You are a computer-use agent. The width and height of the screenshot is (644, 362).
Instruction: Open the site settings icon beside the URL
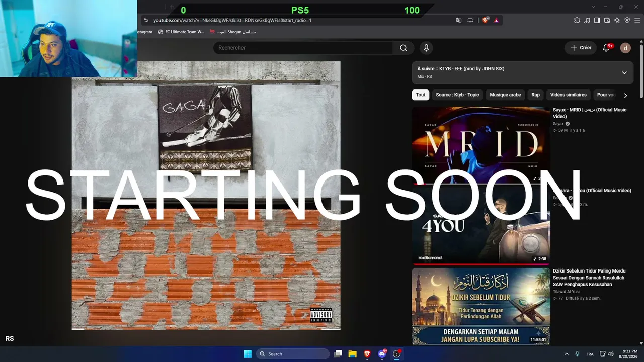(146, 20)
